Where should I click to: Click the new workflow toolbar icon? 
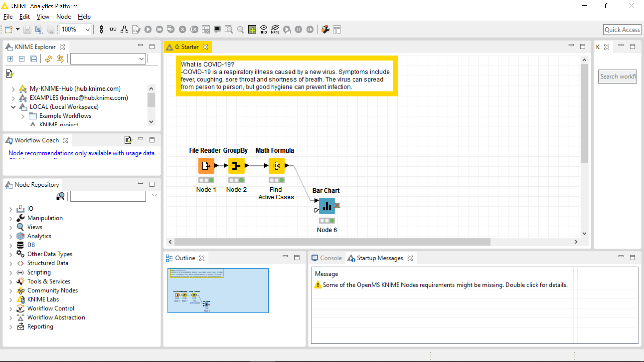[x=9, y=29]
